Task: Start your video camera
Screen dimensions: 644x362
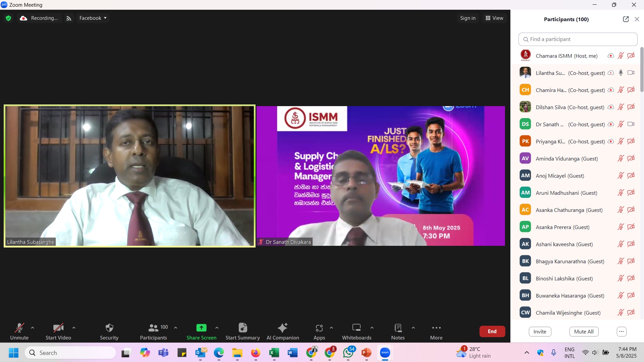Action: coord(58,331)
